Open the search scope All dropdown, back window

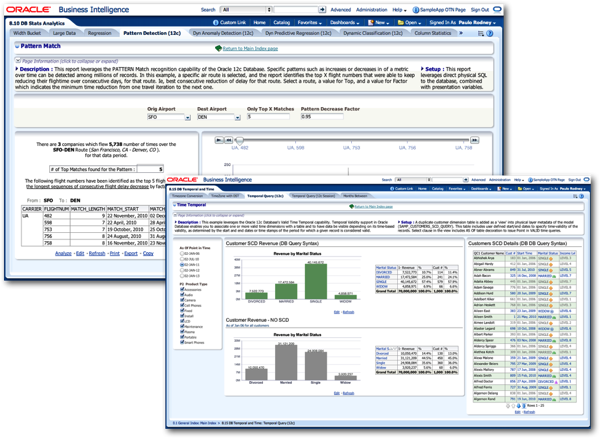[x=246, y=10]
